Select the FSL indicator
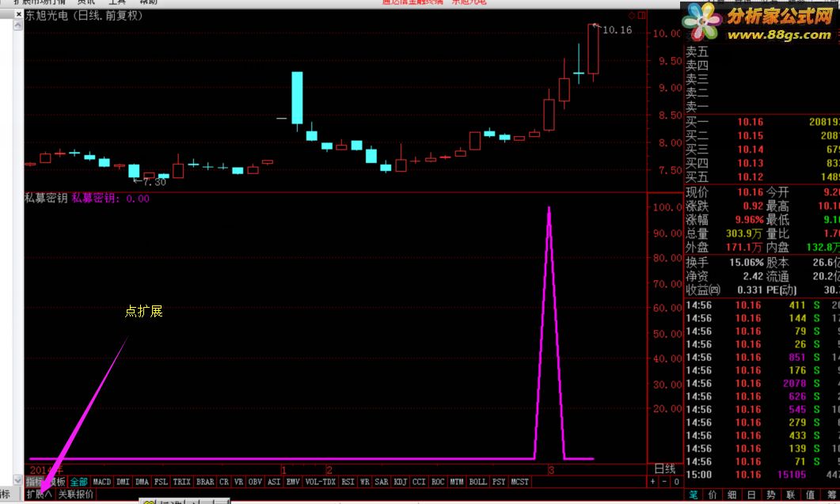Image resolution: width=840 pixels, height=504 pixels. (x=161, y=482)
